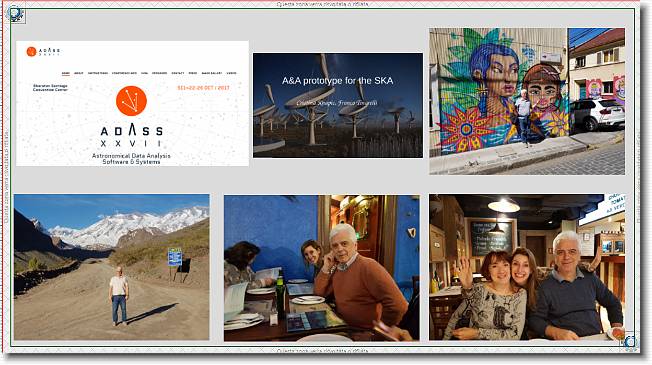Click the lightbulb icon in top-left corner
652x365 pixels.
[15, 14]
